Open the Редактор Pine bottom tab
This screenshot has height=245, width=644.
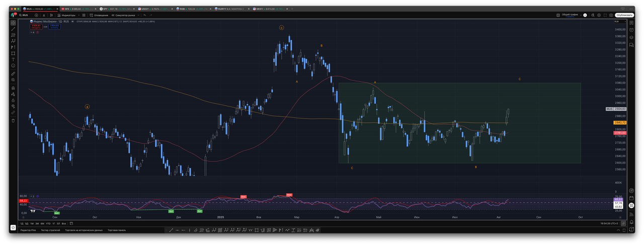(29, 230)
